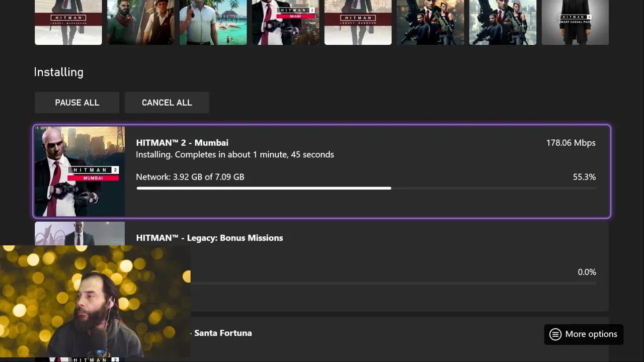Click the 0.0% Bonus Missions percentage
The height and width of the screenshot is (362, 644).
pos(587,272)
